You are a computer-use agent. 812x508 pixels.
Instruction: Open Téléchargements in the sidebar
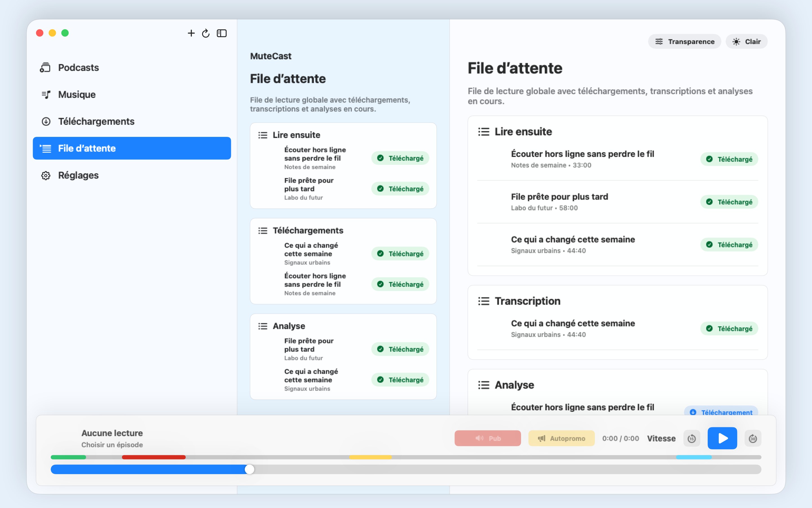click(x=132, y=121)
